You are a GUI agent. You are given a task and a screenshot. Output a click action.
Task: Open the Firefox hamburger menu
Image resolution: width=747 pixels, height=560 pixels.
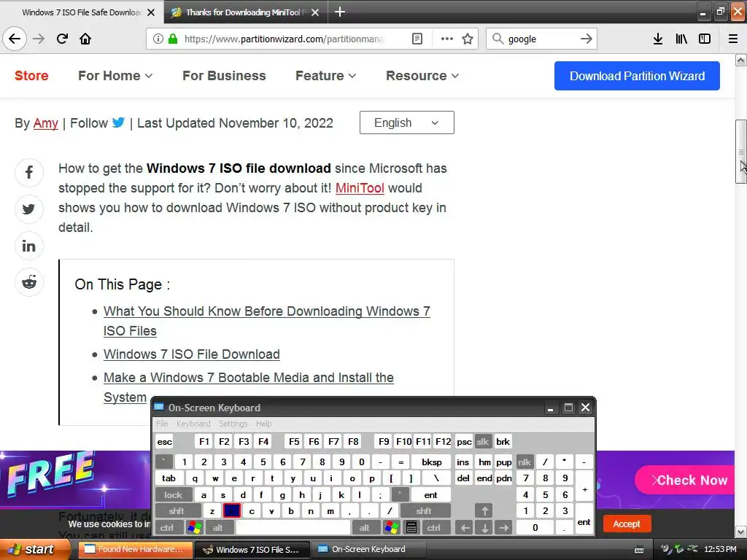(x=733, y=39)
